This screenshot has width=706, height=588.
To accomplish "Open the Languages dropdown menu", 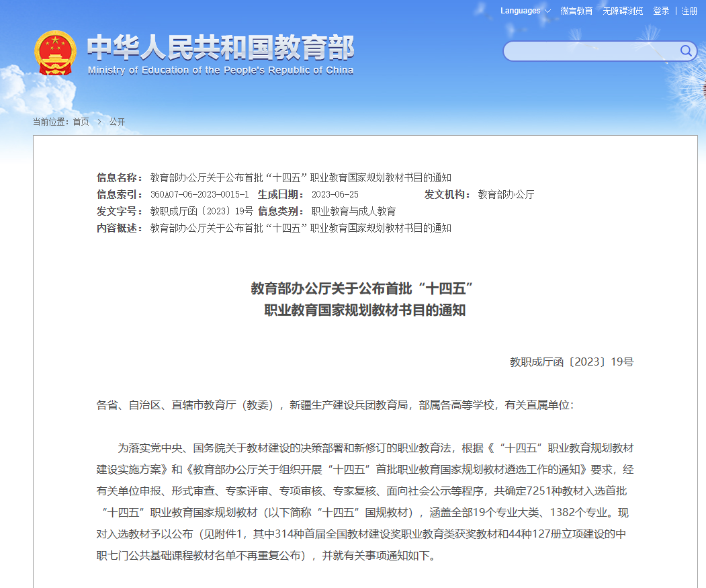I will 521,11.
